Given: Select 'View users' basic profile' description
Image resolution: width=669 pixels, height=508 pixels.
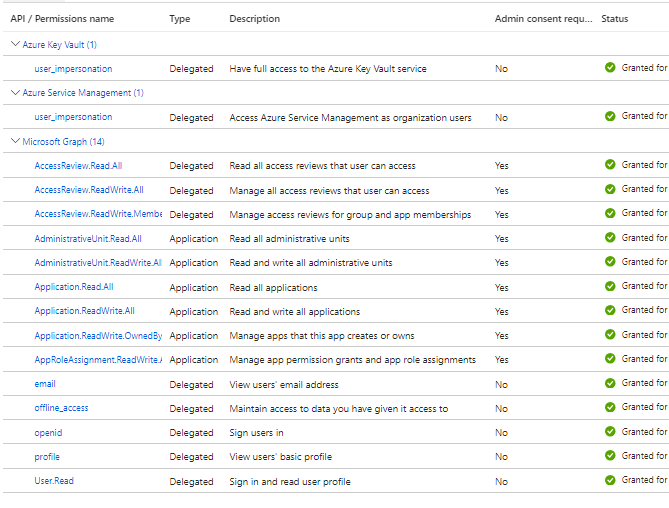Looking at the screenshot, I should [281, 457].
